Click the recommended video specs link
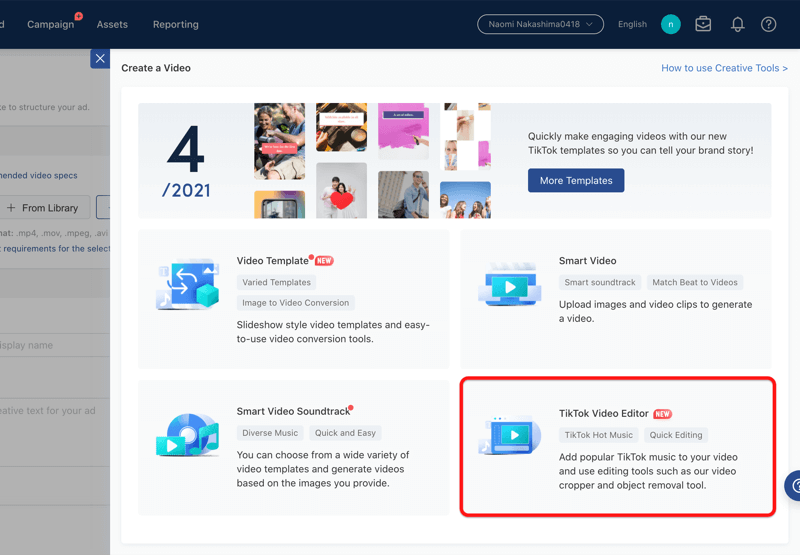Image resolution: width=800 pixels, height=555 pixels. (x=39, y=175)
